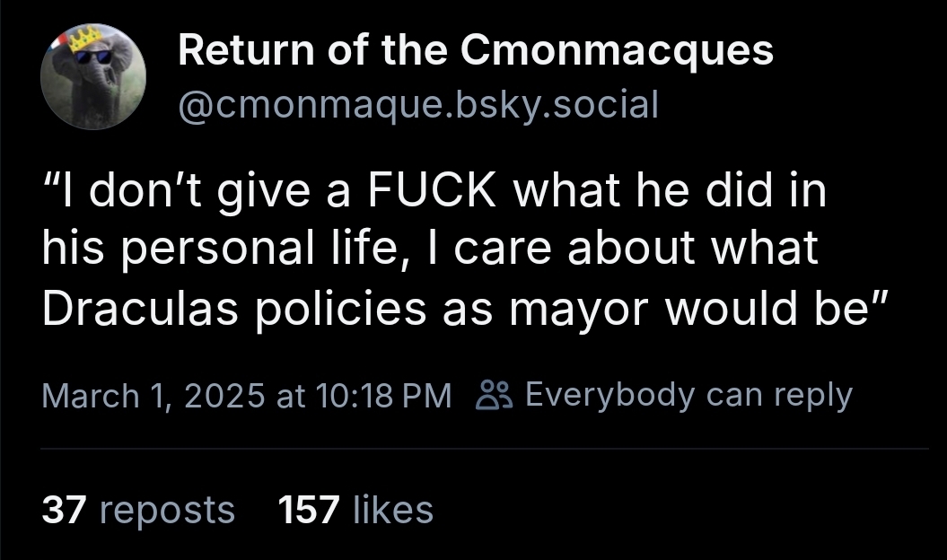Click the March 1, 2025 date
947x560 pixels.
(152, 396)
